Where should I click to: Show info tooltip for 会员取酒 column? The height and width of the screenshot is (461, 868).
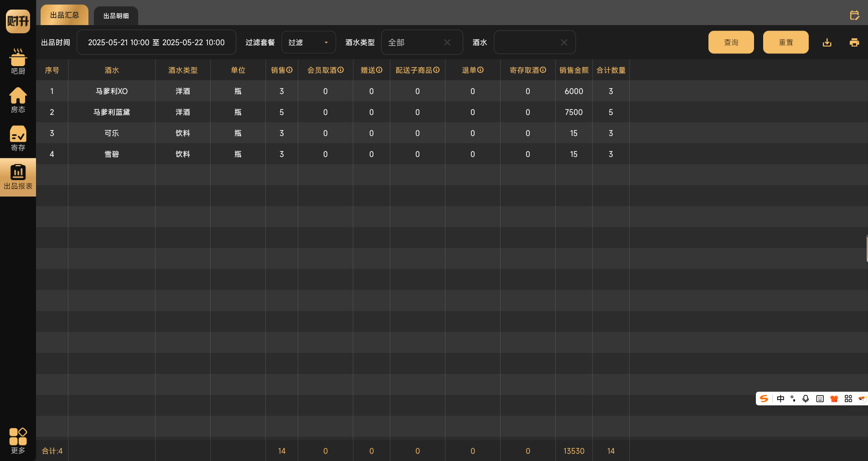[341, 70]
